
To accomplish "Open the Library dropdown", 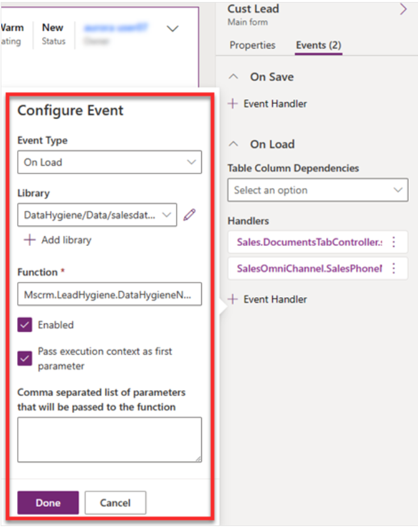I will click(x=97, y=215).
